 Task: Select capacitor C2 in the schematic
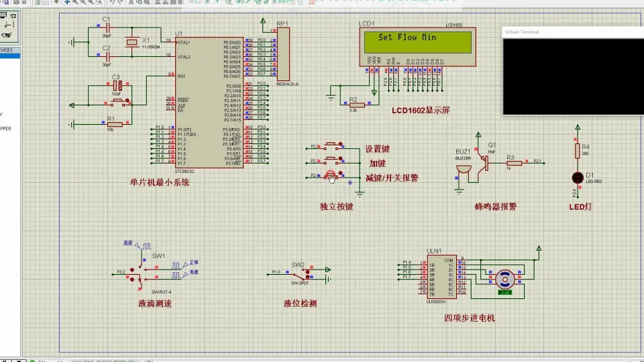107,56
